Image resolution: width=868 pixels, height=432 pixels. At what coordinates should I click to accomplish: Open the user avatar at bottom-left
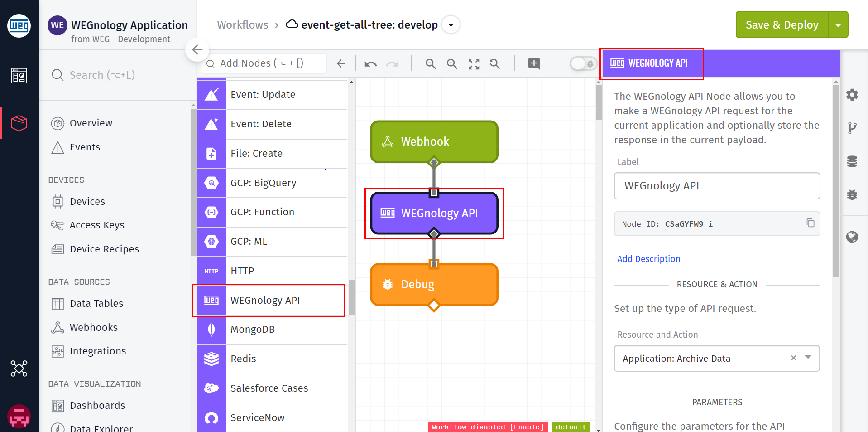pyautogui.click(x=19, y=416)
